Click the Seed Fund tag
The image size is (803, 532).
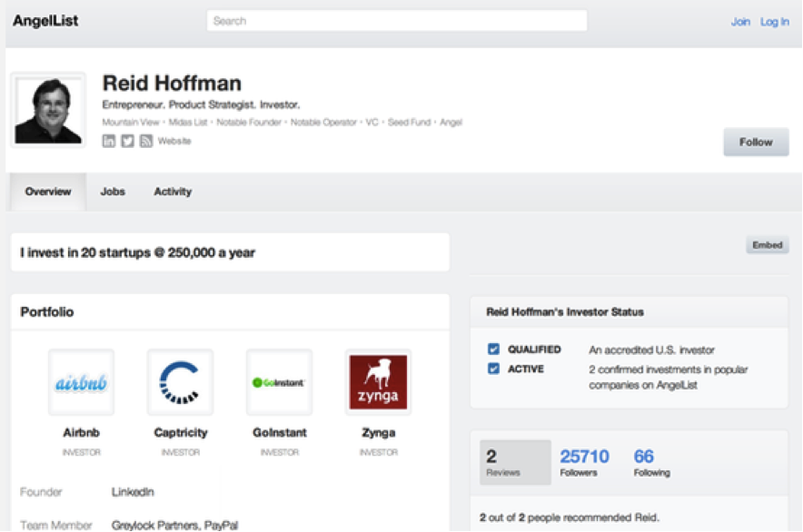409,122
